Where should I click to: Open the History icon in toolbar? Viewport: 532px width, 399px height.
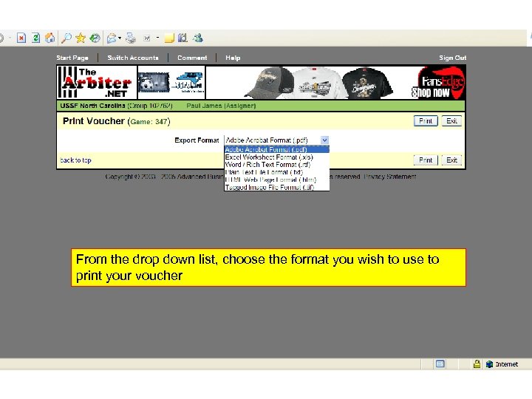pos(95,38)
